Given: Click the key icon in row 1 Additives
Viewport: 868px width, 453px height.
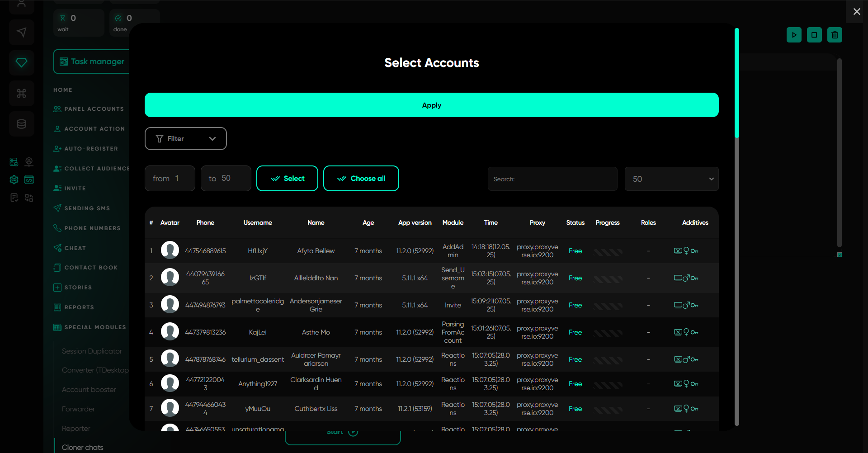Looking at the screenshot, I should point(694,251).
